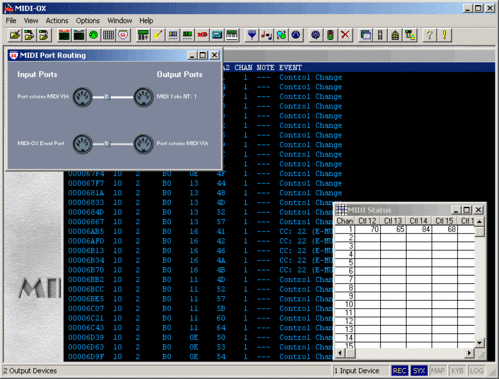Click the networked devices toolbar icon
The image size is (499, 379).
pyautogui.click(x=410, y=35)
